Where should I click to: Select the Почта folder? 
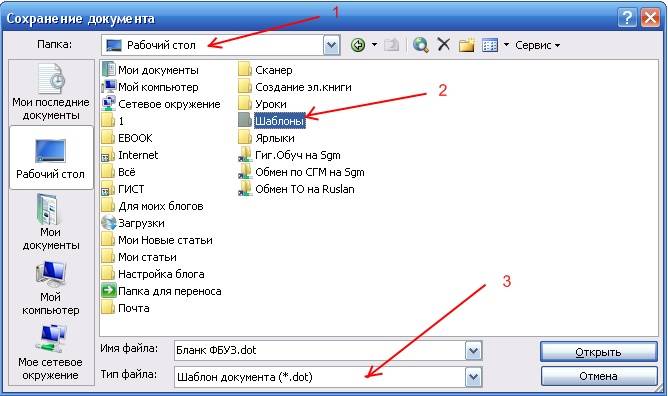point(126,308)
